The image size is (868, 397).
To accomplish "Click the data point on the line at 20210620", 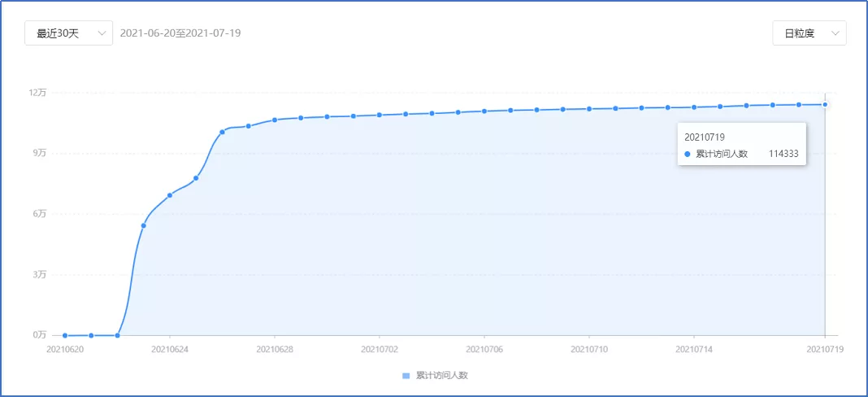I will (65, 335).
